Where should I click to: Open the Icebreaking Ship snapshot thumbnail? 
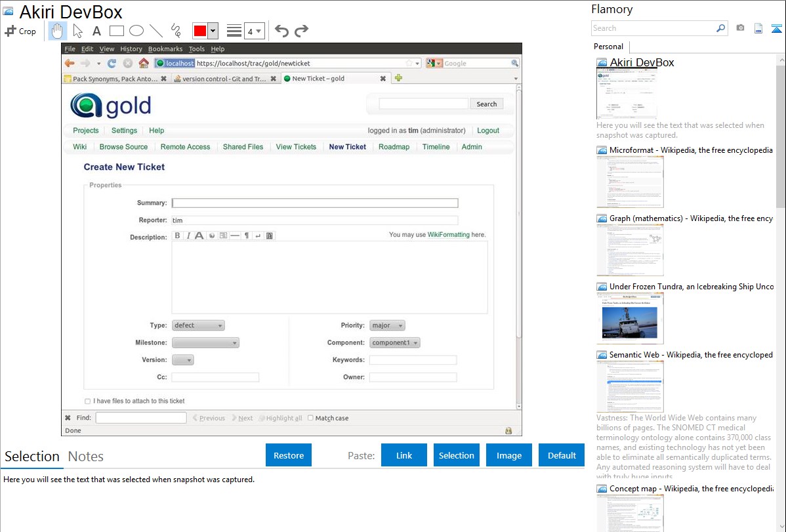pyautogui.click(x=630, y=318)
